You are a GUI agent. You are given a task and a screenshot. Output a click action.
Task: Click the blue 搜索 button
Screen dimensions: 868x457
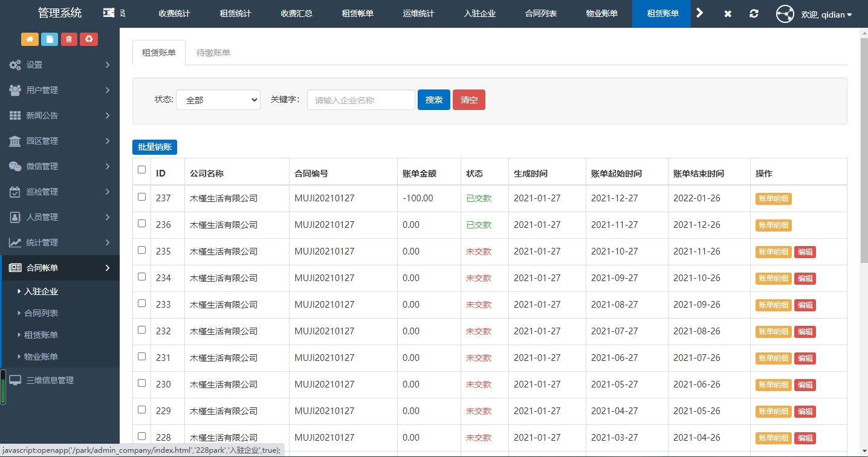tap(434, 100)
